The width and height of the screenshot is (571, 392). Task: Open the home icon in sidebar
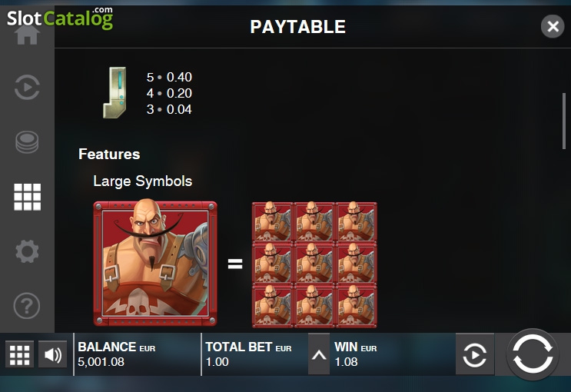click(27, 35)
